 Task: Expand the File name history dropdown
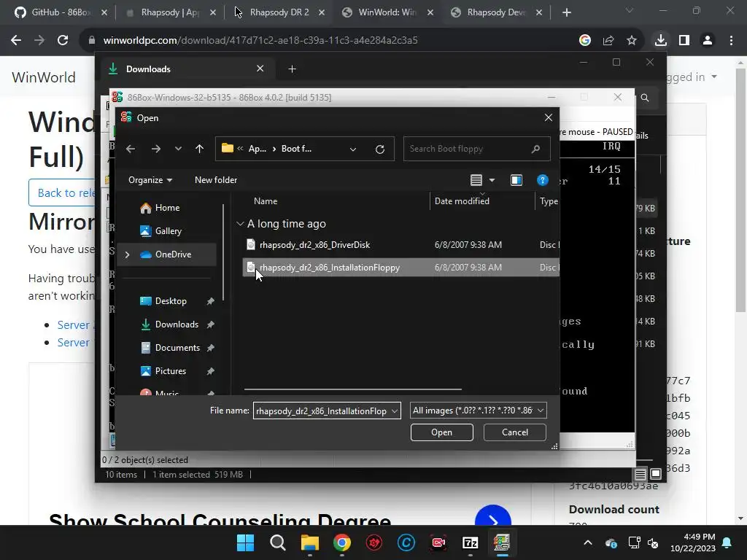(x=395, y=411)
